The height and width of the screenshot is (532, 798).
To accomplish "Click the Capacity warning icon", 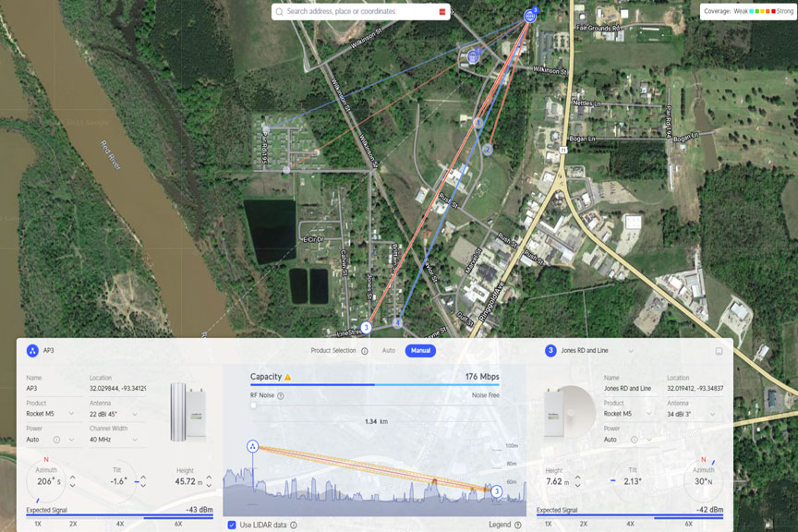I will 287,378.
